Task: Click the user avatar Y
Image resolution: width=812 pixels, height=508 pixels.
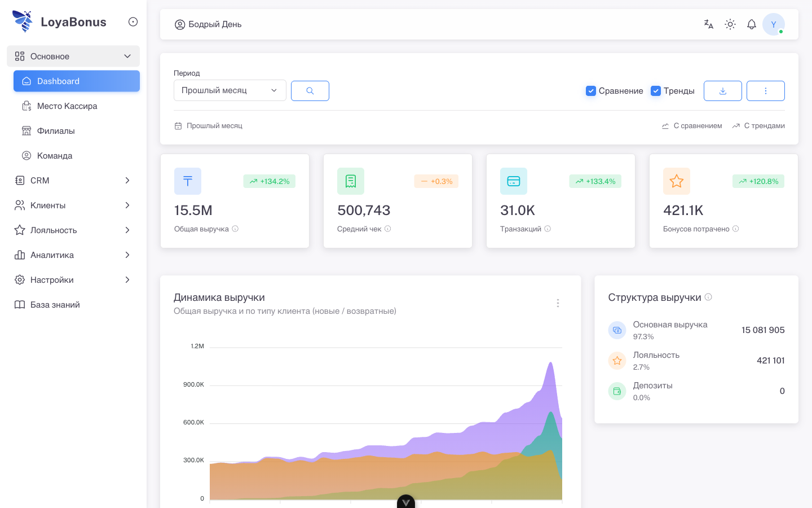Action: tap(773, 24)
